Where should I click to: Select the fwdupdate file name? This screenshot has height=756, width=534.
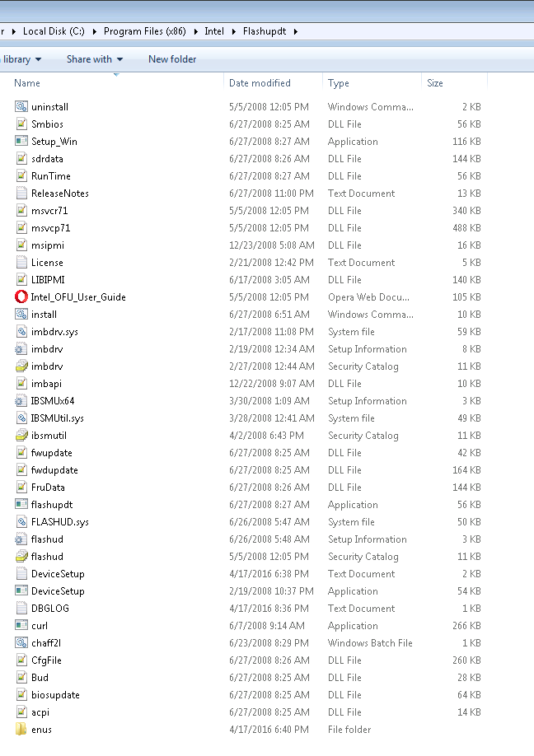click(54, 470)
